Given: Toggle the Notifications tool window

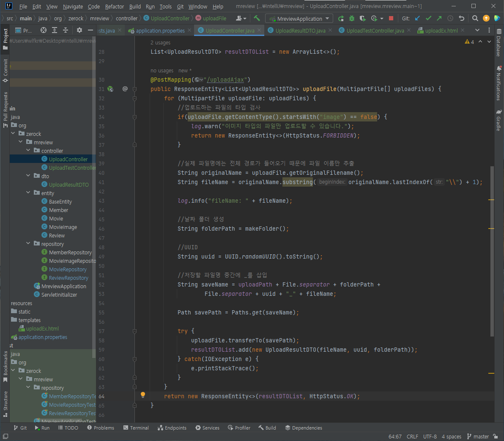Looking at the screenshot, I should pyautogui.click(x=499, y=83).
